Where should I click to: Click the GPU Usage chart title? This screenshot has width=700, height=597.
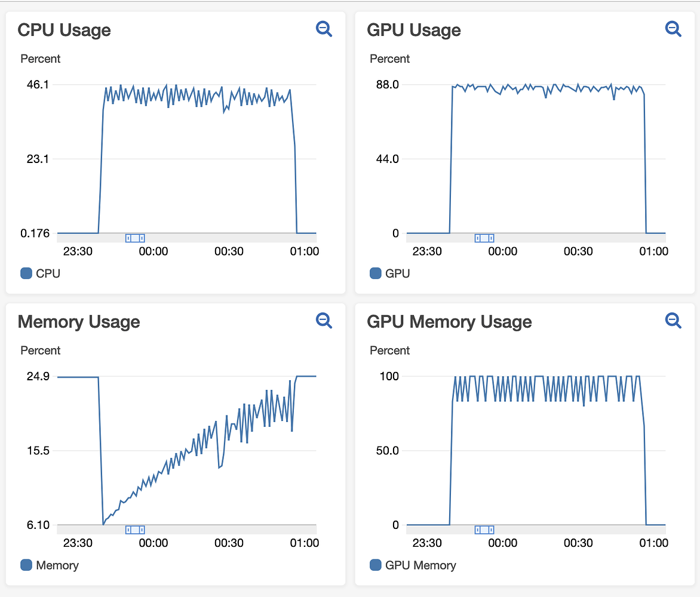[413, 30]
